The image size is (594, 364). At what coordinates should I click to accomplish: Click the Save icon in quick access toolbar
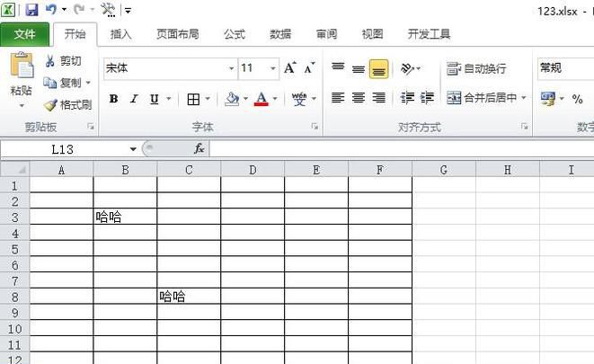click(31, 10)
